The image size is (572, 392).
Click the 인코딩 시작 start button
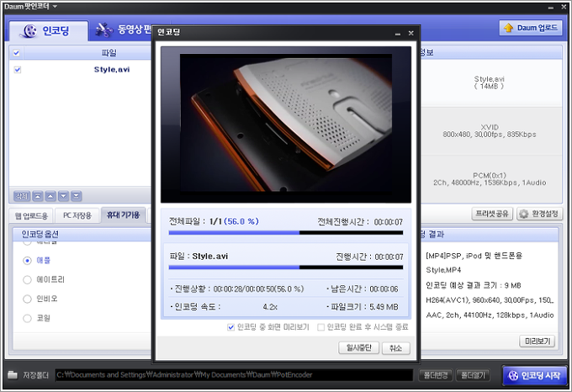[534, 375]
